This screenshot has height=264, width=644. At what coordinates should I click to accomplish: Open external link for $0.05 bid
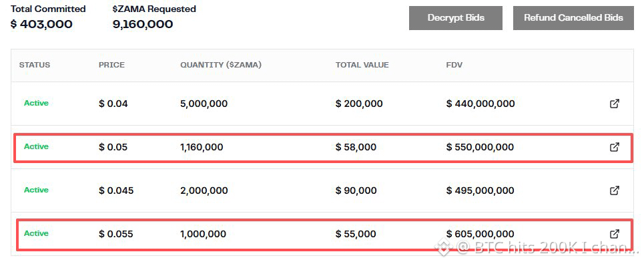(x=614, y=147)
